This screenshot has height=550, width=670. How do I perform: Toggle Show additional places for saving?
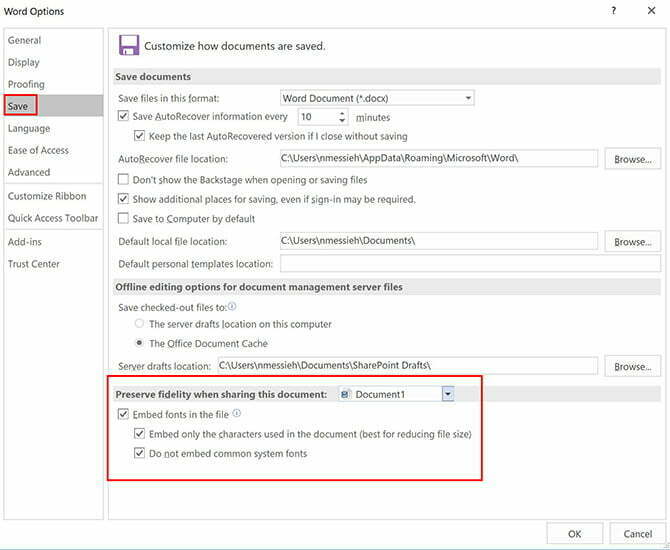123,199
